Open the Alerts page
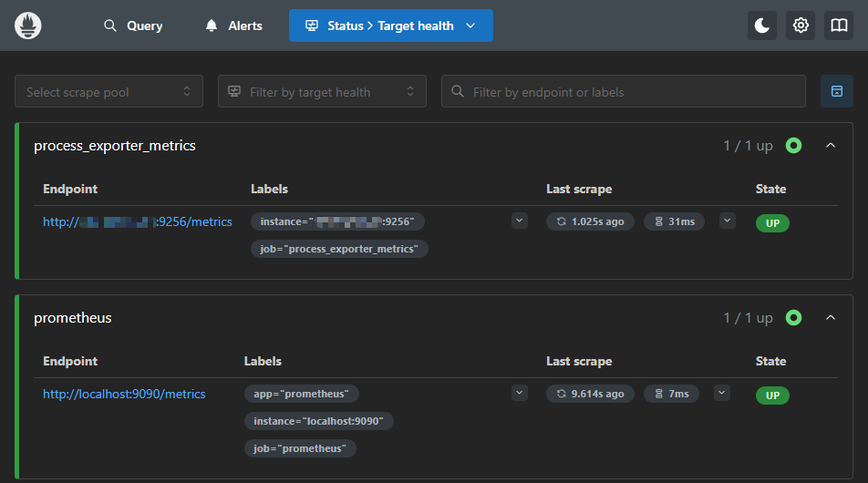This screenshot has width=868, height=483. [233, 26]
